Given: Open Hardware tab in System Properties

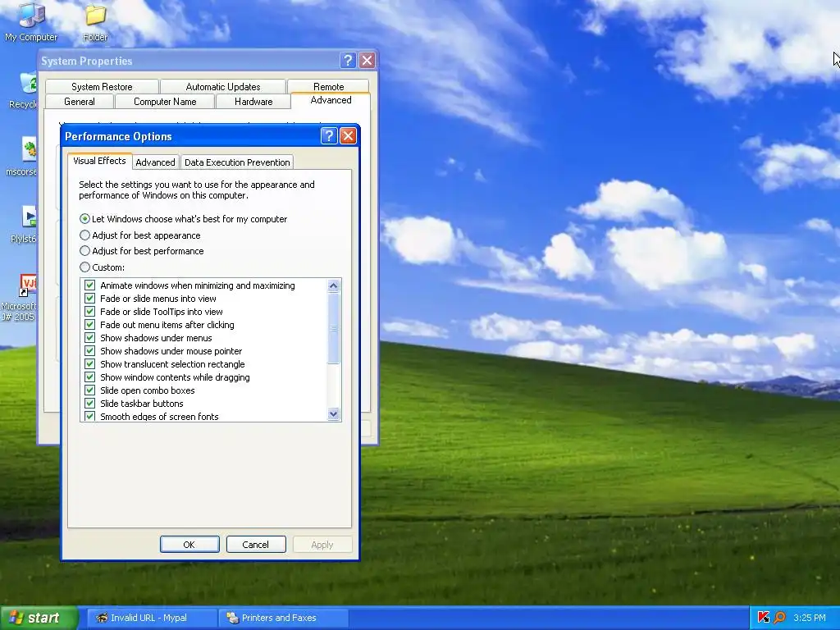Looking at the screenshot, I should pyautogui.click(x=253, y=101).
